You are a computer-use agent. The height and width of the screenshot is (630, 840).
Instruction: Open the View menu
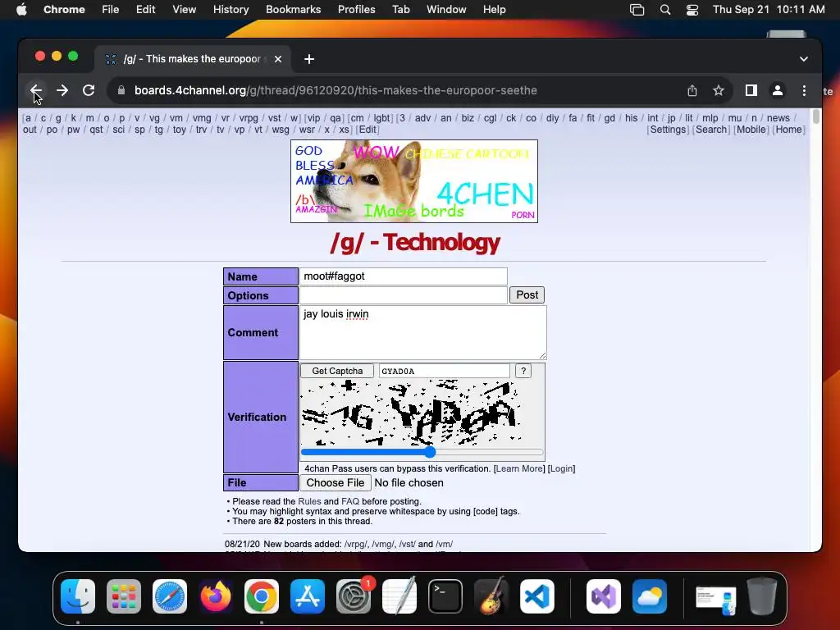[185, 10]
